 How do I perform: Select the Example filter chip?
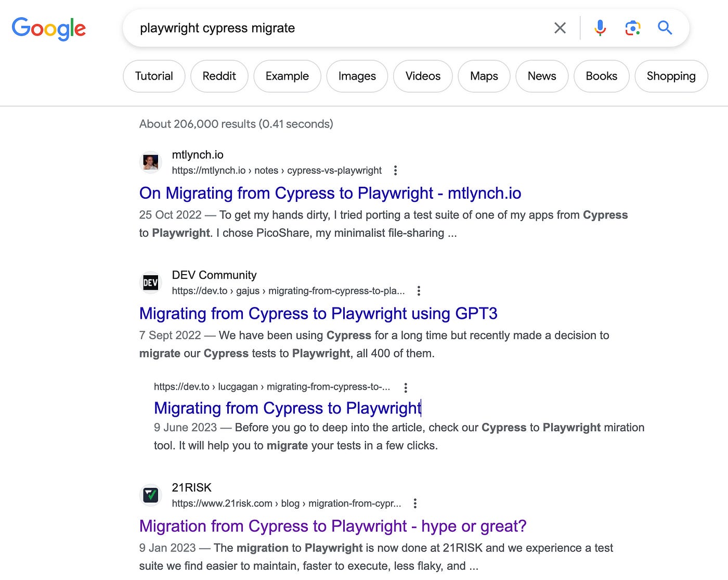pyautogui.click(x=287, y=76)
